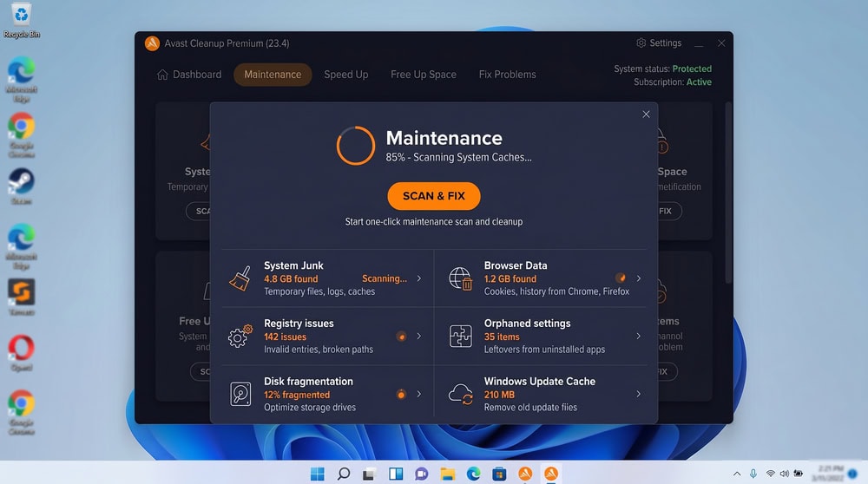Click the System Junk broom icon
868x484 pixels.
click(240, 278)
